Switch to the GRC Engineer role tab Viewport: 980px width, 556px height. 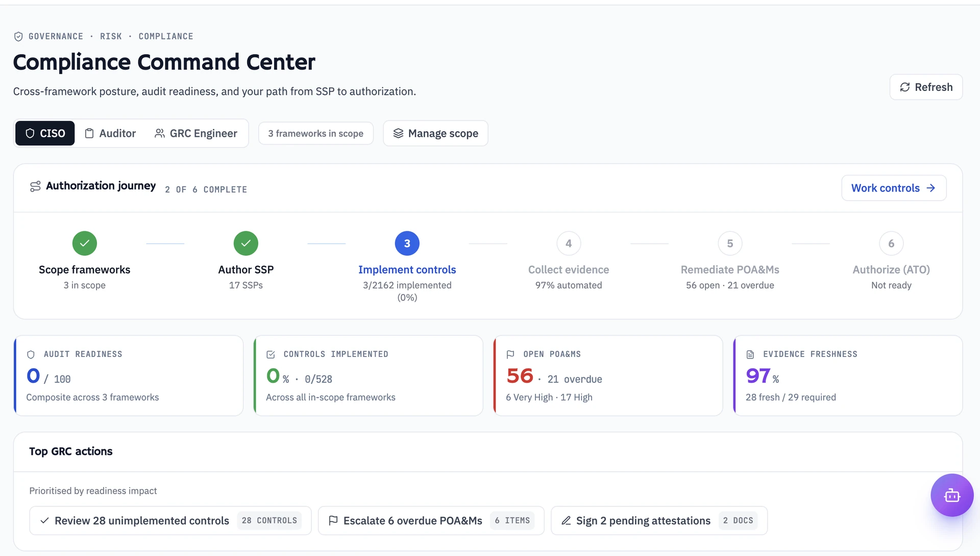pyautogui.click(x=196, y=133)
